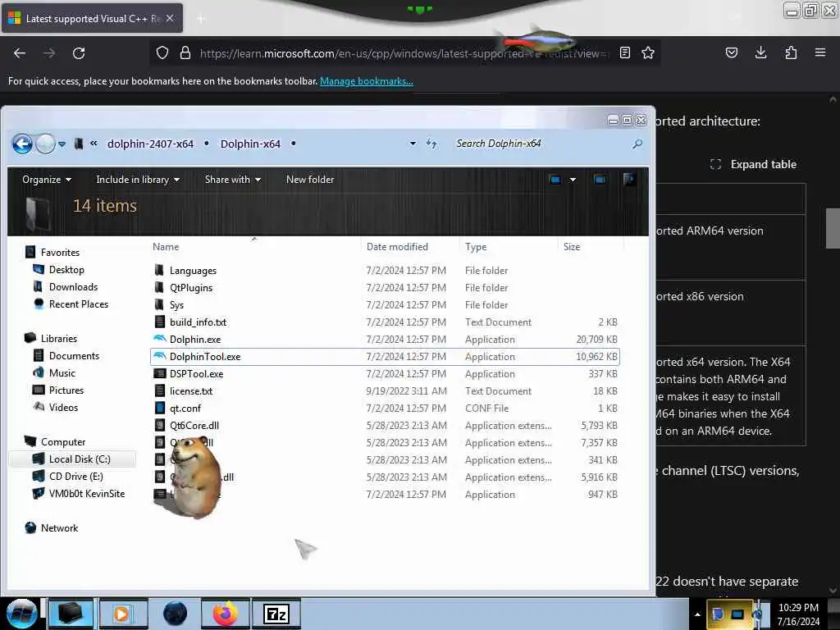The width and height of the screenshot is (840, 630).
Task: Open Pictures library
Action: tap(66, 390)
